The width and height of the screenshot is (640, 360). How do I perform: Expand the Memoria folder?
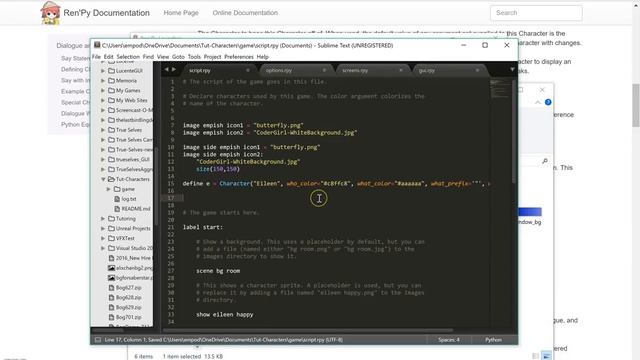pyautogui.click(x=103, y=81)
